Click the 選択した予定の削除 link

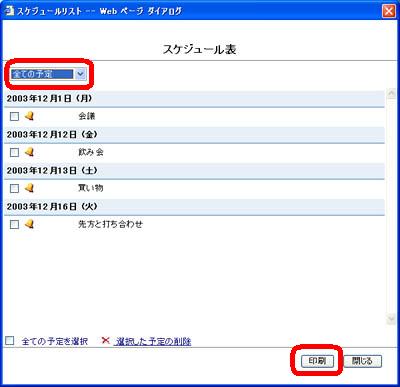[153, 341]
